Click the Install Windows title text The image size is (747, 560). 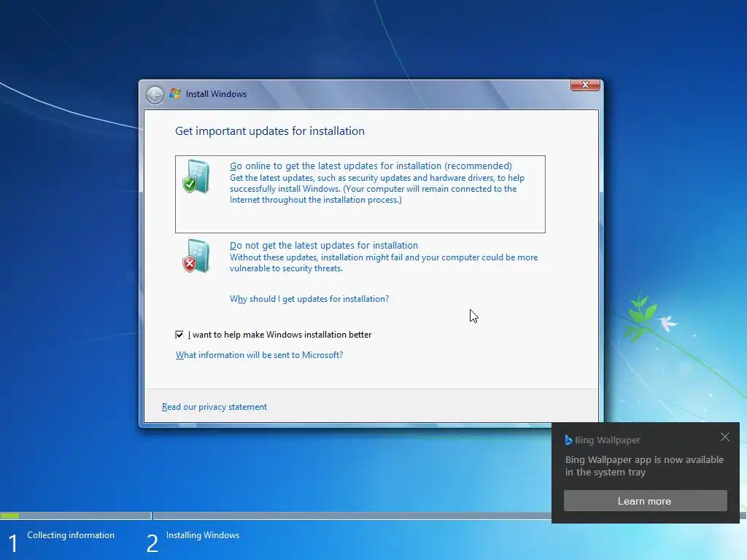coord(216,94)
